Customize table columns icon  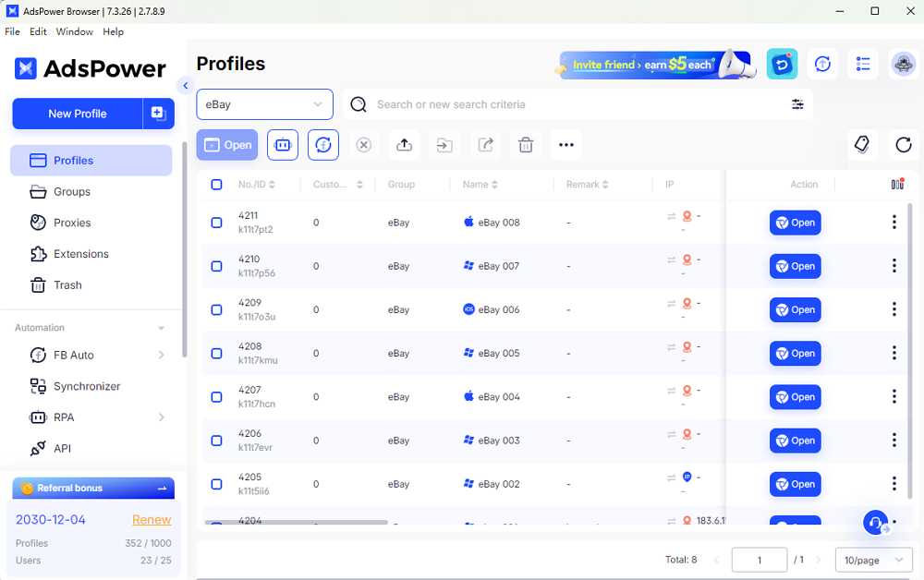point(897,185)
